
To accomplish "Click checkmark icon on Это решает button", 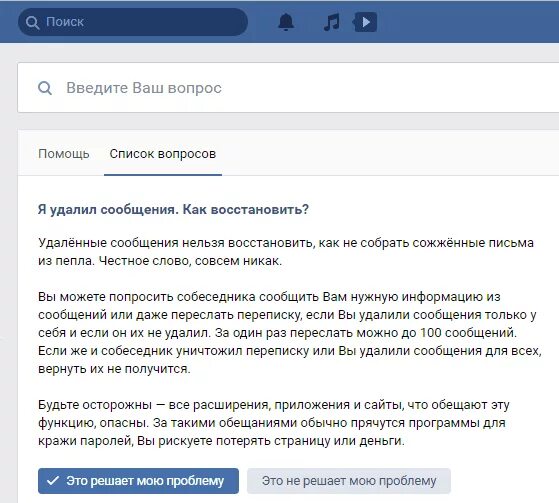I will 53,481.
